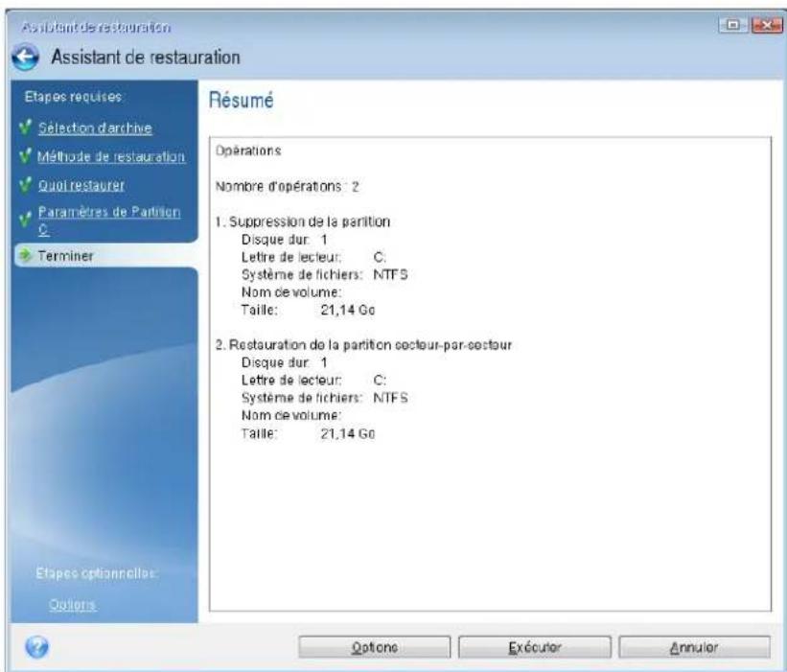Click green checkmark beside 'Sélection d'archive'

[25, 127]
